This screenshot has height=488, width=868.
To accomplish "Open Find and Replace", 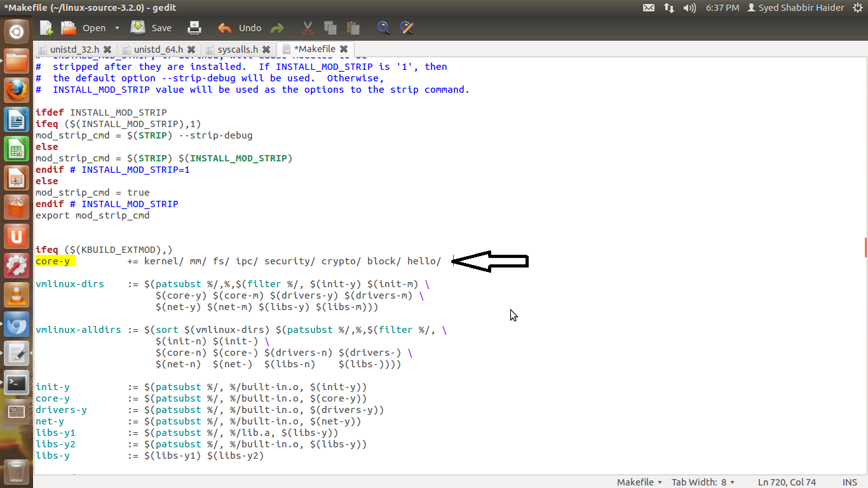I will pos(407,28).
